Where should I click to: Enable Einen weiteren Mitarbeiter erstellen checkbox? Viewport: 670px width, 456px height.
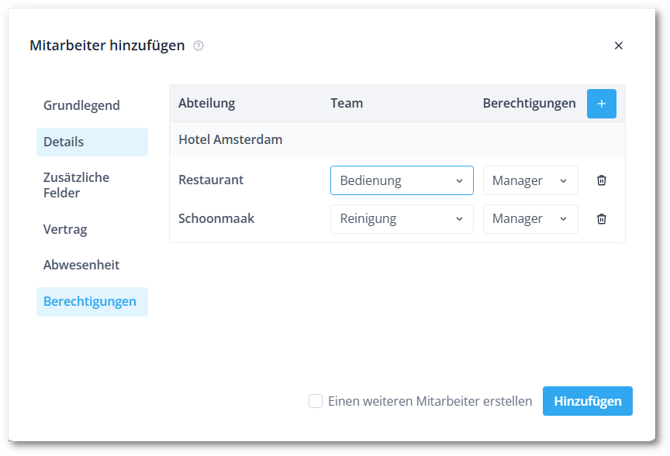click(x=316, y=401)
